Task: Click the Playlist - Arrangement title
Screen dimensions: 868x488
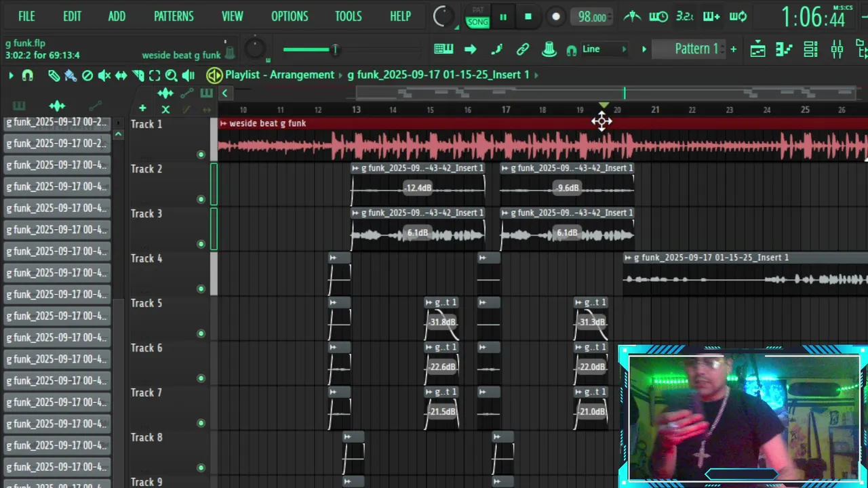Action: (x=279, y=75)
